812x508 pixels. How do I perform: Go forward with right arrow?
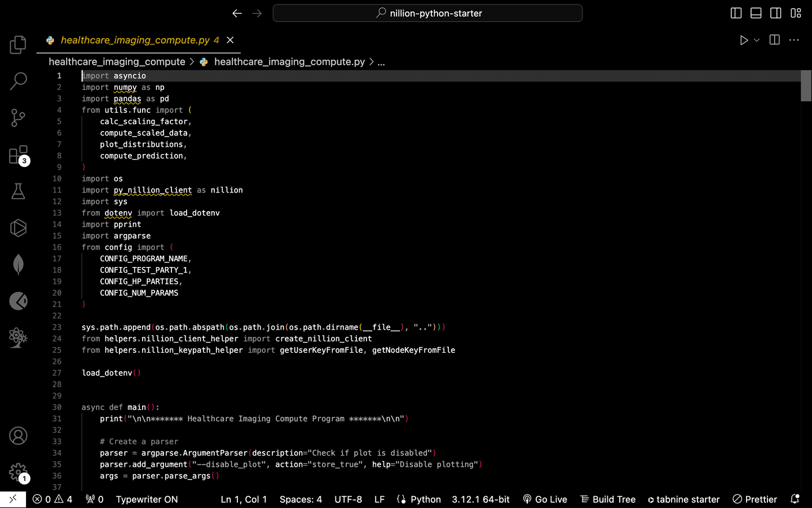pyautogui.click(x=257, y=13)
